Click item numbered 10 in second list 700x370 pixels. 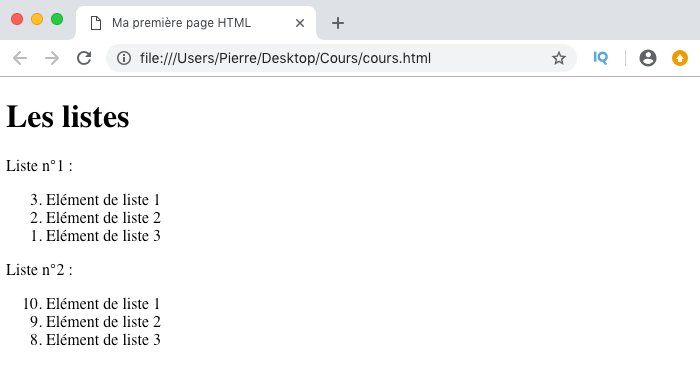pos(91,303)
